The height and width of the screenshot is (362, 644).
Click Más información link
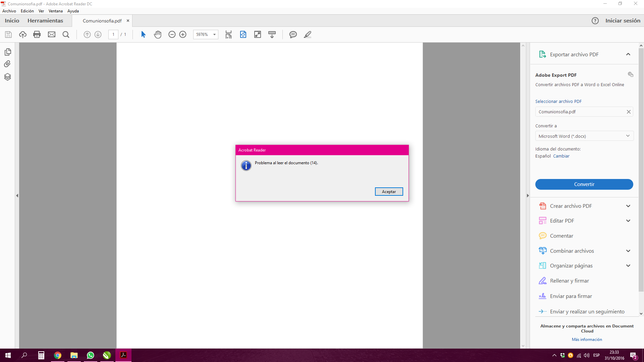point(587,340)
